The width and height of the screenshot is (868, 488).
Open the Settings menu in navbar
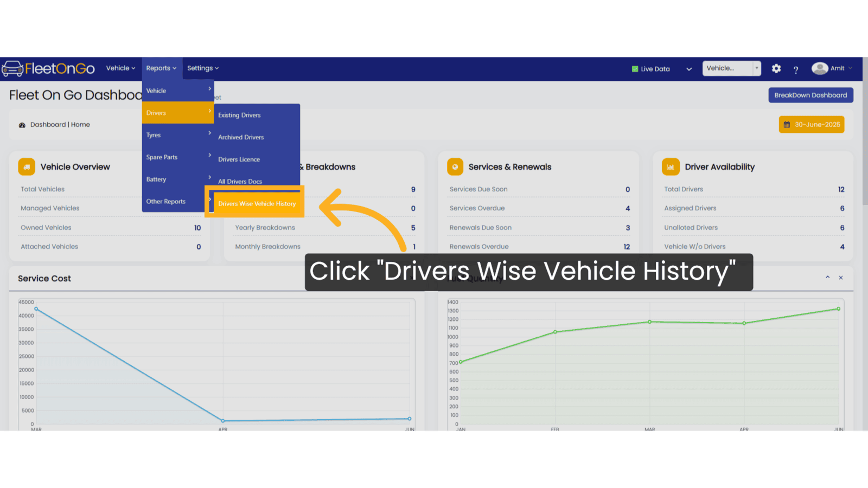point(203,68)
